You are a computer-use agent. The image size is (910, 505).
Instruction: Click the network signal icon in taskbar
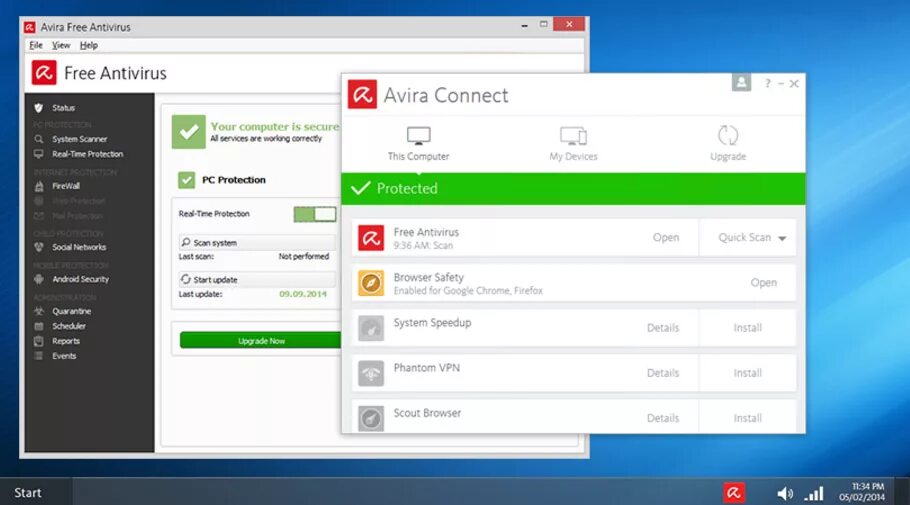coord(814,494)
